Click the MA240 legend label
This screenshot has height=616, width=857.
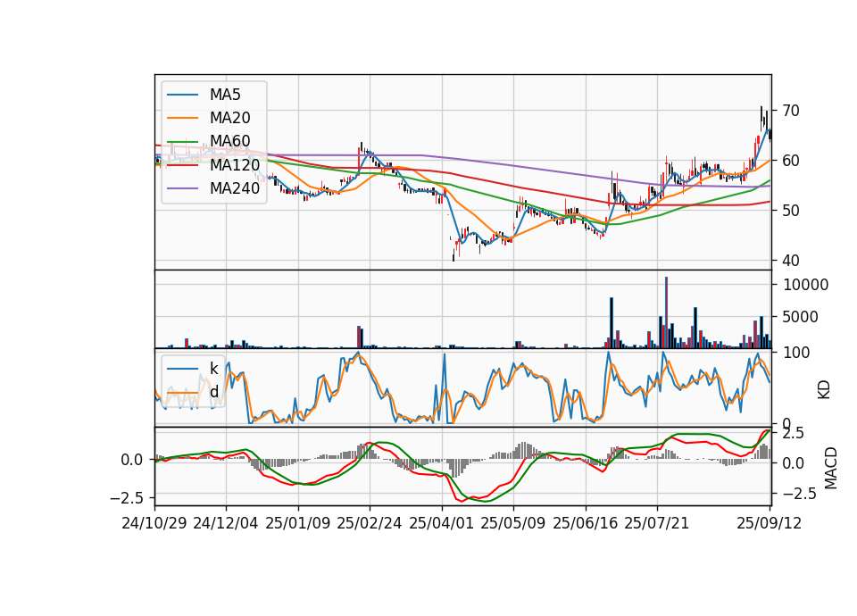235,188
